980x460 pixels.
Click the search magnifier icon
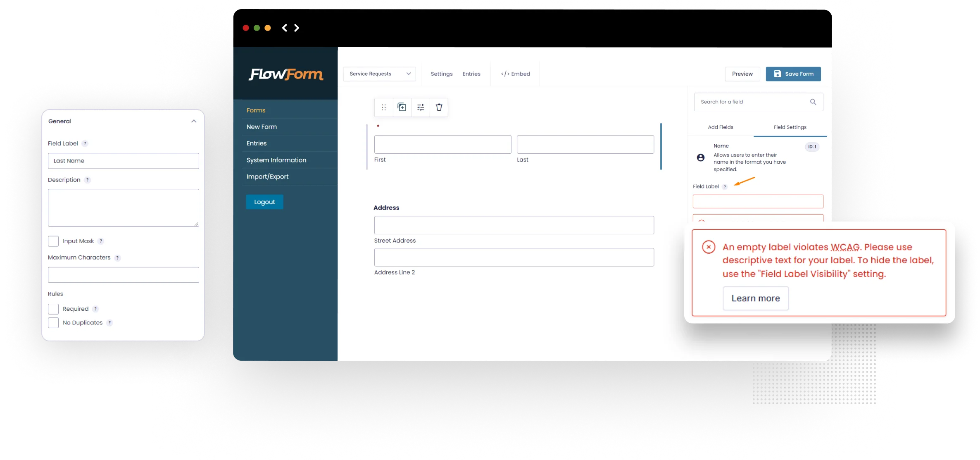tap(813, 102)
